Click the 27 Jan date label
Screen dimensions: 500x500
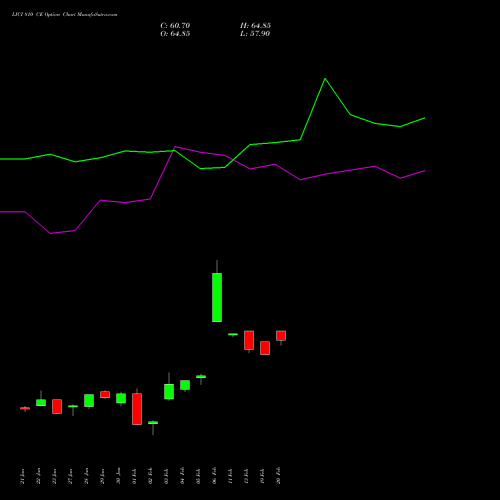click(70, 476)
